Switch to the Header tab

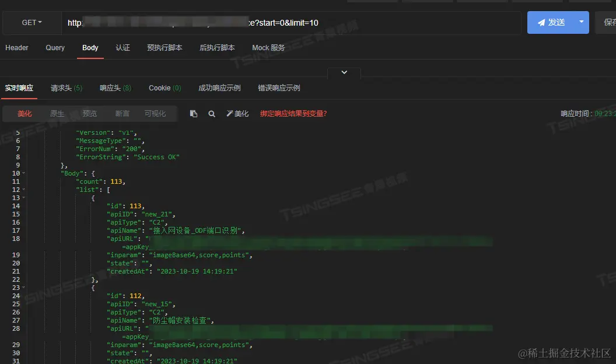point(16,48)
